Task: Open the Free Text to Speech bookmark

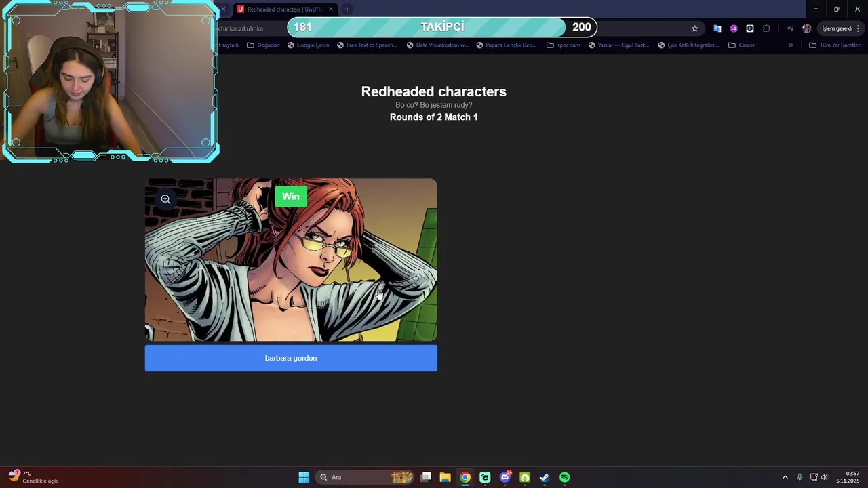Action: coord(367,45)
